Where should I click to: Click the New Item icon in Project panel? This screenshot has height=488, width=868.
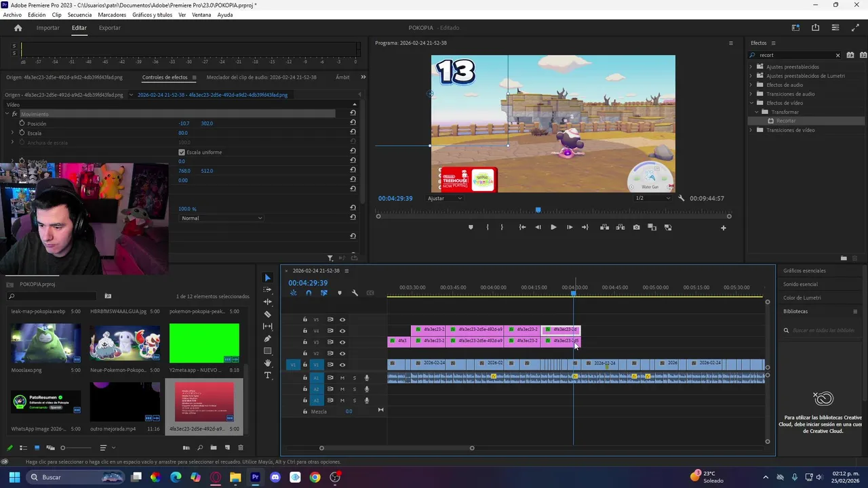(227, 447)
